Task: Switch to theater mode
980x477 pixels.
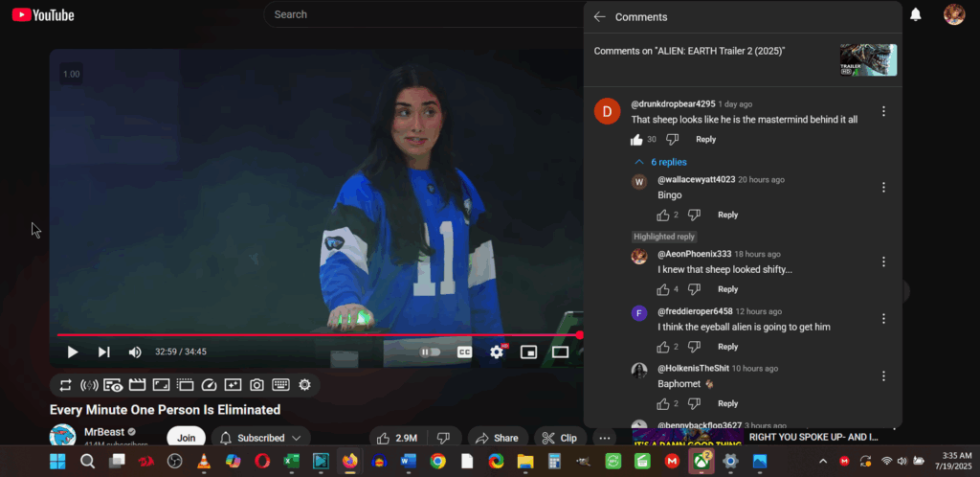Action: pyautogui.click(x=560, y=352)
